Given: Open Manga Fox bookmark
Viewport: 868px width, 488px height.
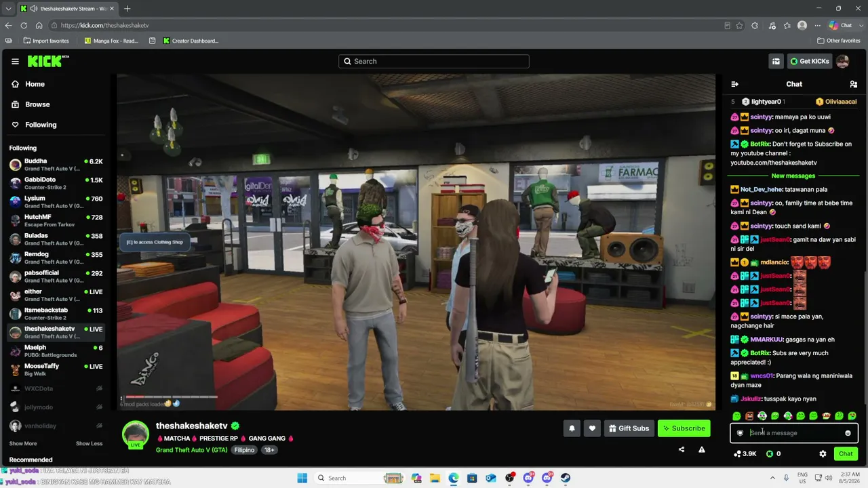Looking at the screenshot, I should 111,41.
